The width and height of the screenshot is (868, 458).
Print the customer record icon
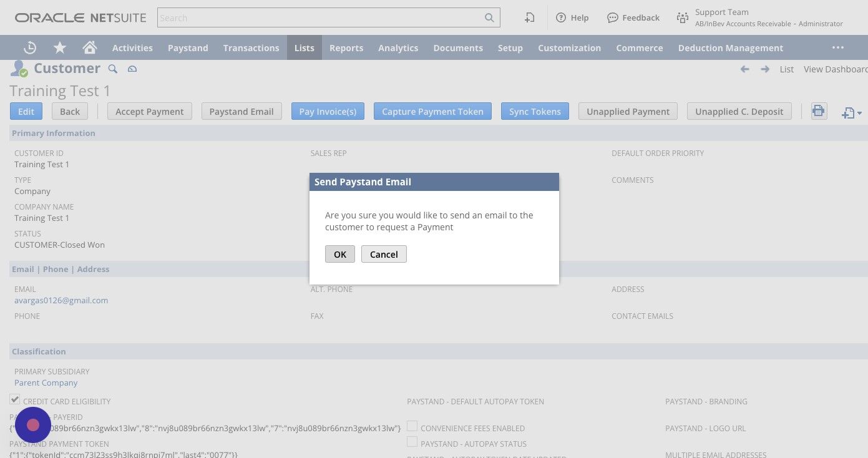[818, 111]
